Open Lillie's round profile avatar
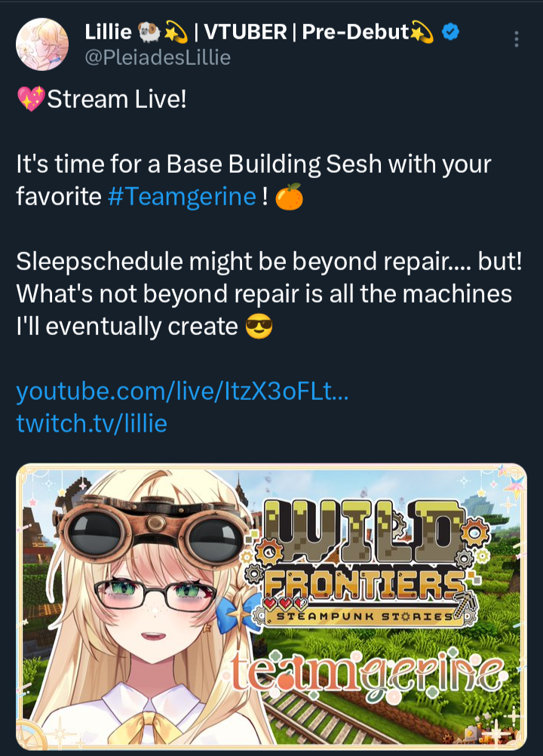The height and width of the screenshot is (756, 543). (x=42, y=45)
